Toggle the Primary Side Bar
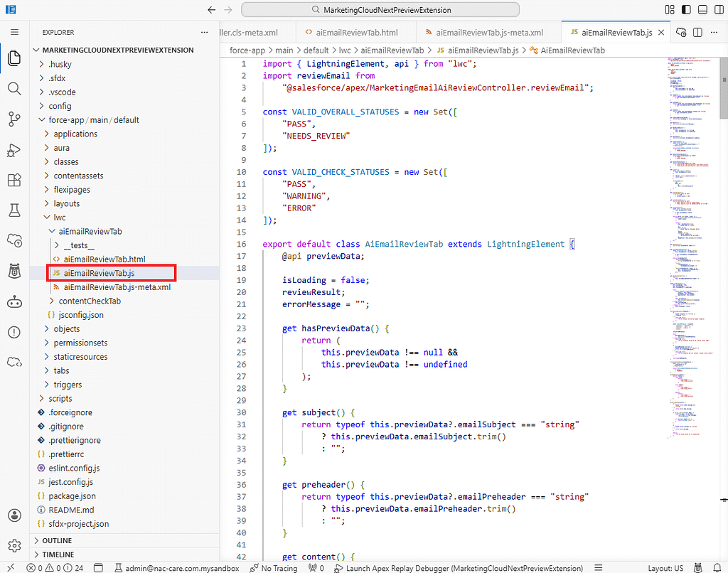 686,10
